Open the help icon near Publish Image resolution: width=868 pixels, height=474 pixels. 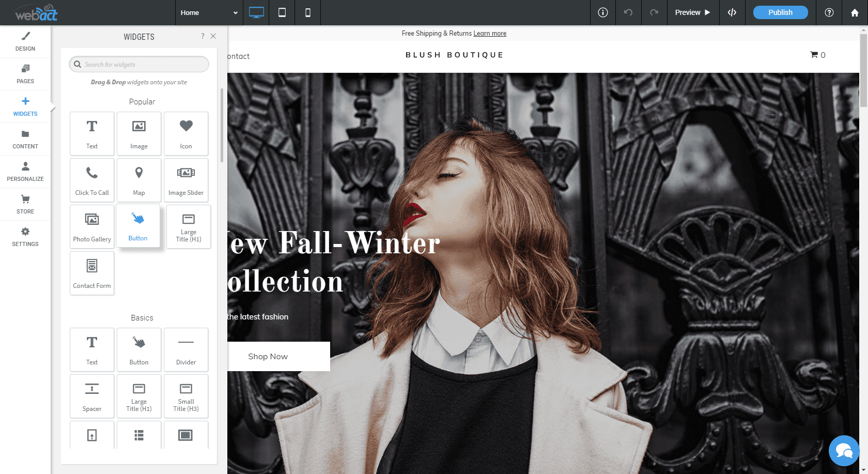(x=829, y=12)
